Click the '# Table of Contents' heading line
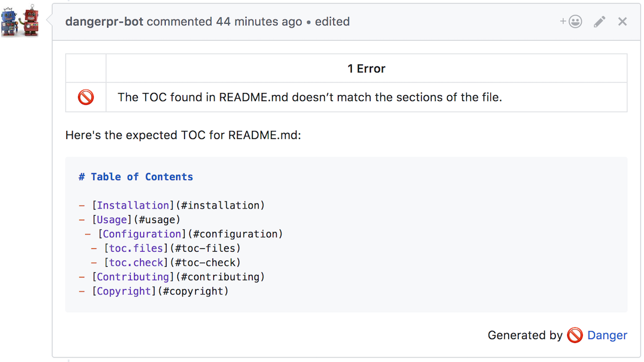The height and width of the screenshot is (362, 644). (136, 177)
